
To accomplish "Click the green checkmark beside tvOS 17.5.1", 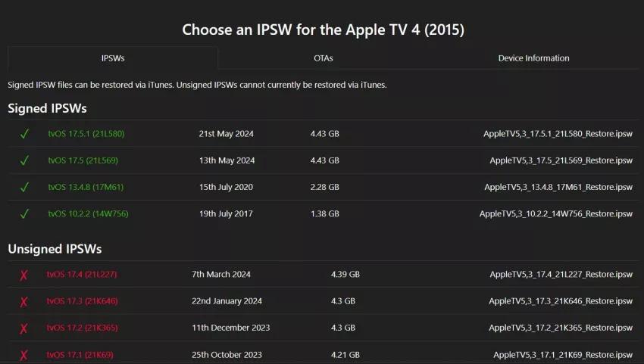I will tap(24, 134).
